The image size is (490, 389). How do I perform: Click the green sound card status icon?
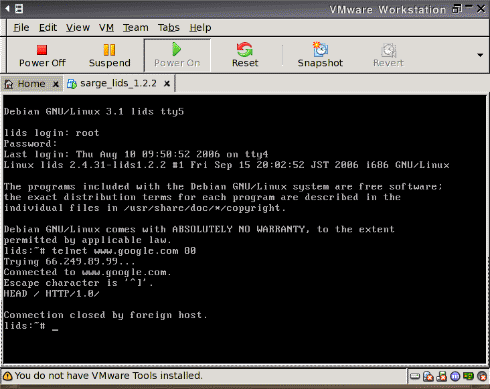[468, 376]
